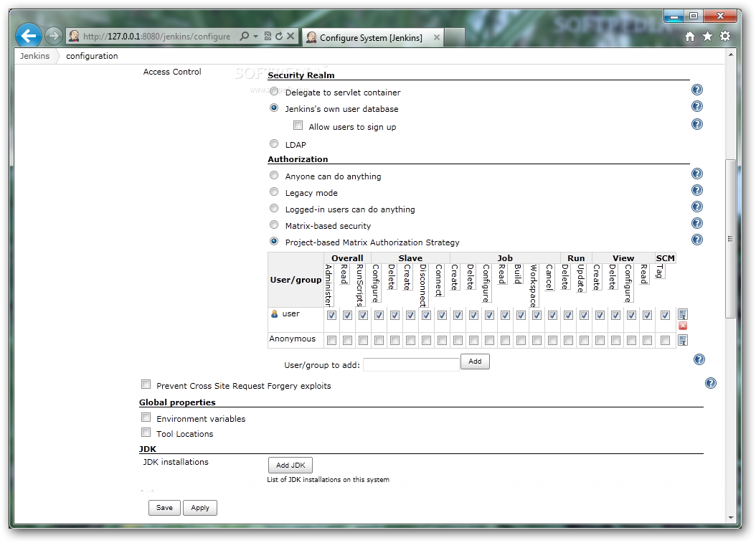Select Anyone can do anything radio
756x543 pixels.
click(x=274, y=176)
